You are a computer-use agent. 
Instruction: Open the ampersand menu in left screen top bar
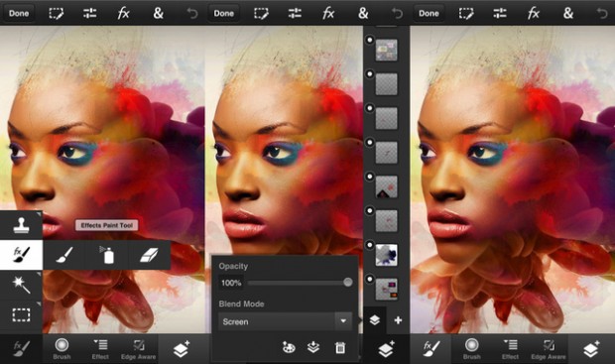click(x=158, y=13)
